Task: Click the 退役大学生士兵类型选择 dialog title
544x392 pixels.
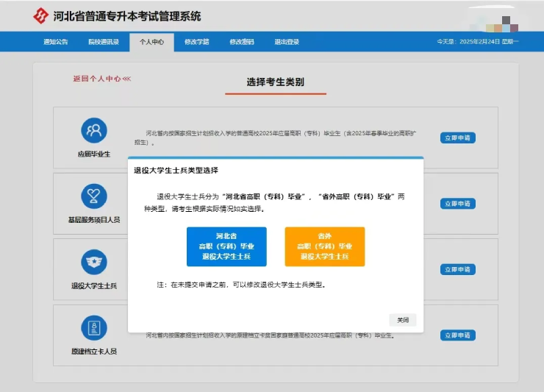Action: click(x=176, y=170)
